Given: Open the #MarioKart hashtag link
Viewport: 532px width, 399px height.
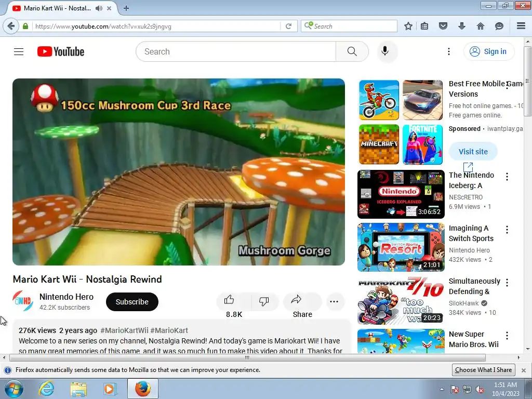Looking at the screenshot, I should (x=169, y=330).
